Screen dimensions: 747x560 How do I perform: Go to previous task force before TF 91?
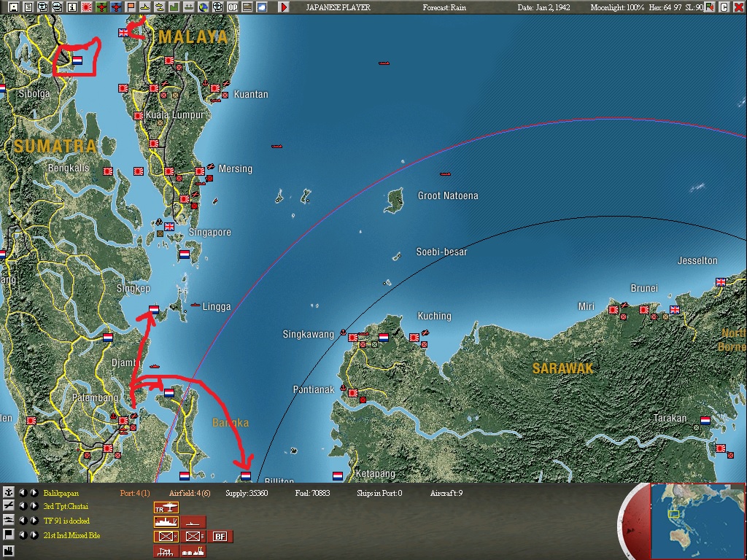click(23, 520)
